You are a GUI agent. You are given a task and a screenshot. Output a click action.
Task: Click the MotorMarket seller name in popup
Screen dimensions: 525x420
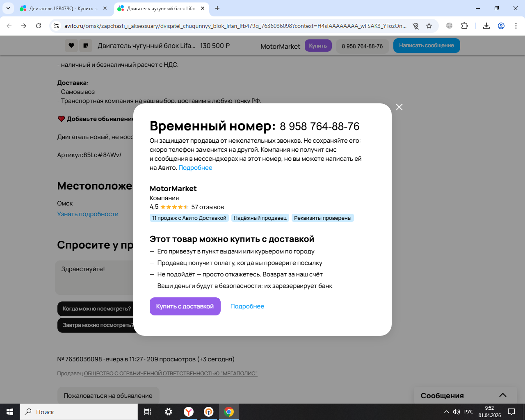173,189
